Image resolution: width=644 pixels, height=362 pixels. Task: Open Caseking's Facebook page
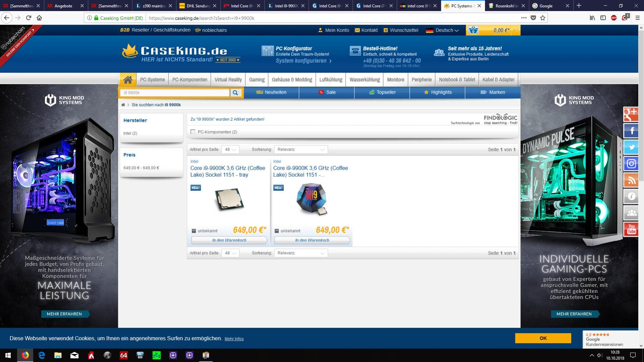[631, 131]
